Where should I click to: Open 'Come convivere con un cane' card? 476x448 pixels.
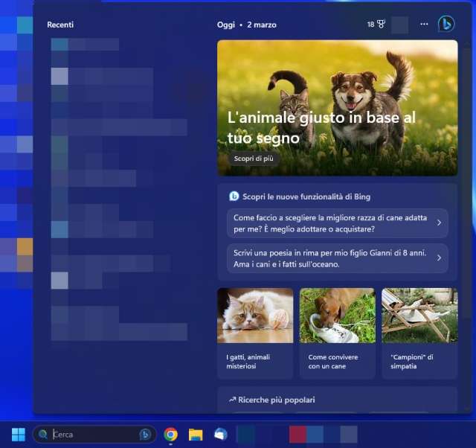337,333
